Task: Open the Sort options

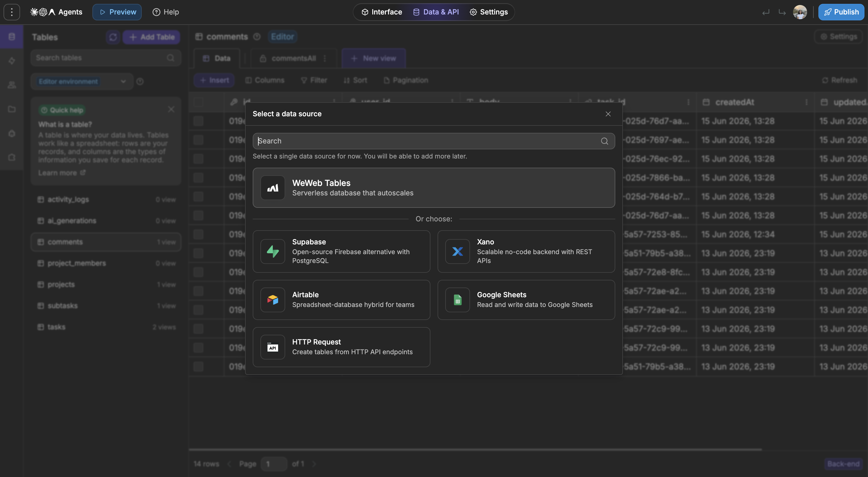Action: (x=355, y=80)
